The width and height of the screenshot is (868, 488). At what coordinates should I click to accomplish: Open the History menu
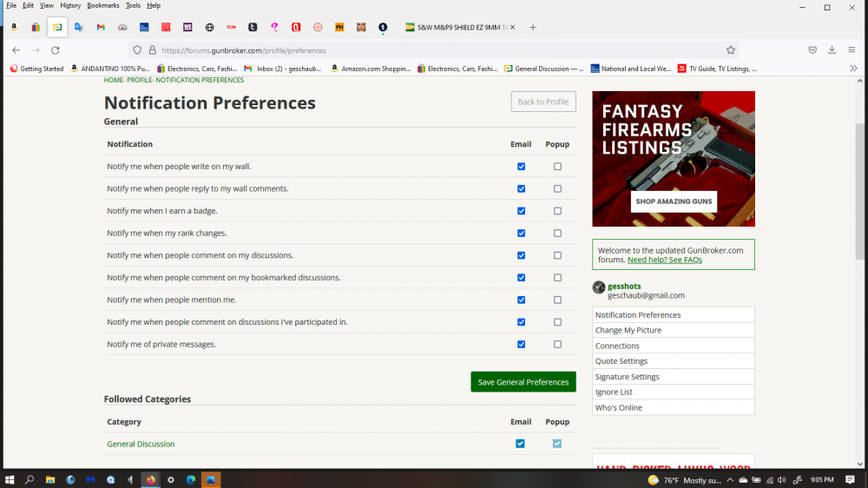pyautogui.click(x=70, y=5)
